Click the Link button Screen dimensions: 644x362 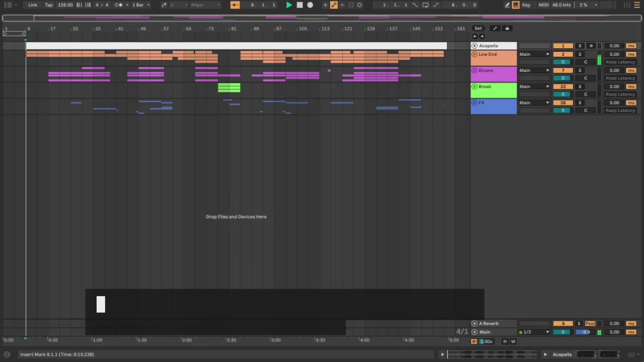tap(33, 5)
